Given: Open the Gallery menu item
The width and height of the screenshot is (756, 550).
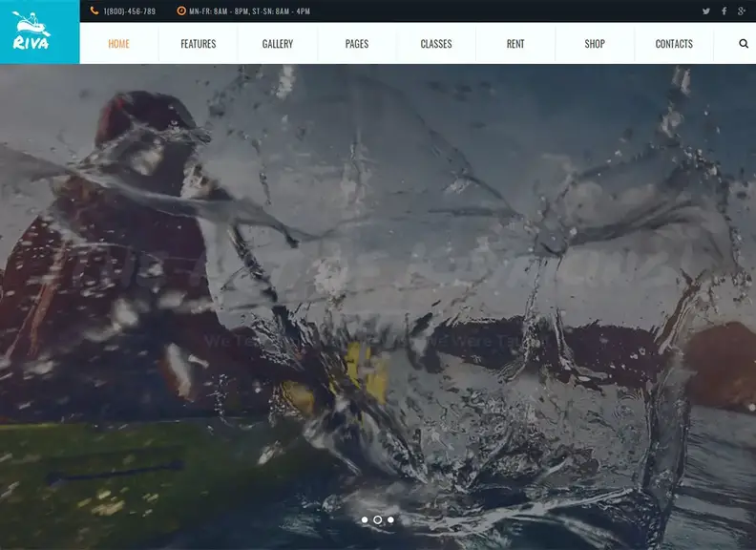Looking at the screenshot, I should click(278, 44).
